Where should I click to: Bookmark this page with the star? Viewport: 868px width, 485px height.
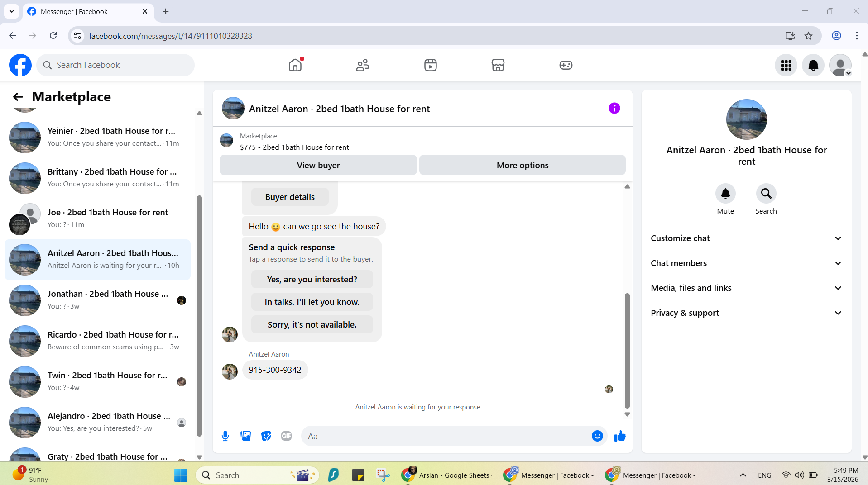[809, 36]
